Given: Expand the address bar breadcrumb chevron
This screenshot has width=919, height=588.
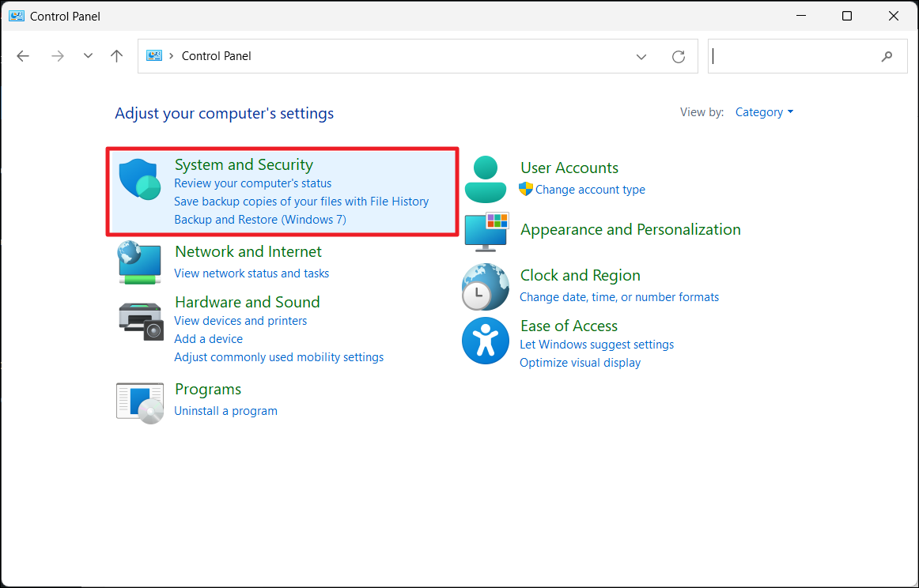Looking at the screenshot, I should point(171,55).
